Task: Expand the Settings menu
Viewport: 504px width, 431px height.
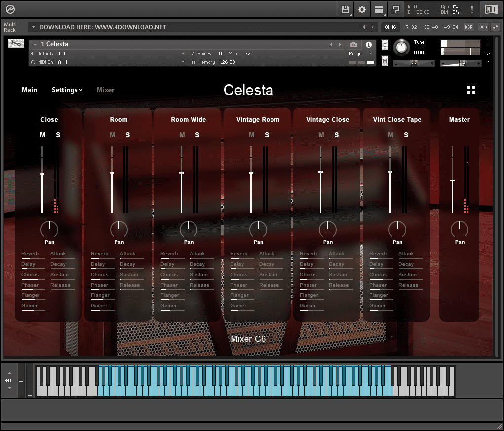Action: click(67, 90)
